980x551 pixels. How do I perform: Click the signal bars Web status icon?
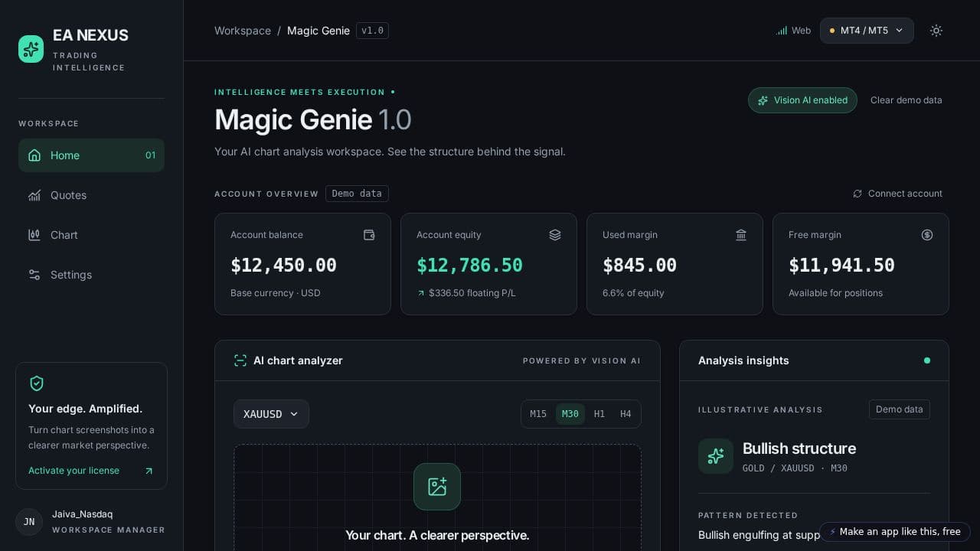[x=782, y=31]
